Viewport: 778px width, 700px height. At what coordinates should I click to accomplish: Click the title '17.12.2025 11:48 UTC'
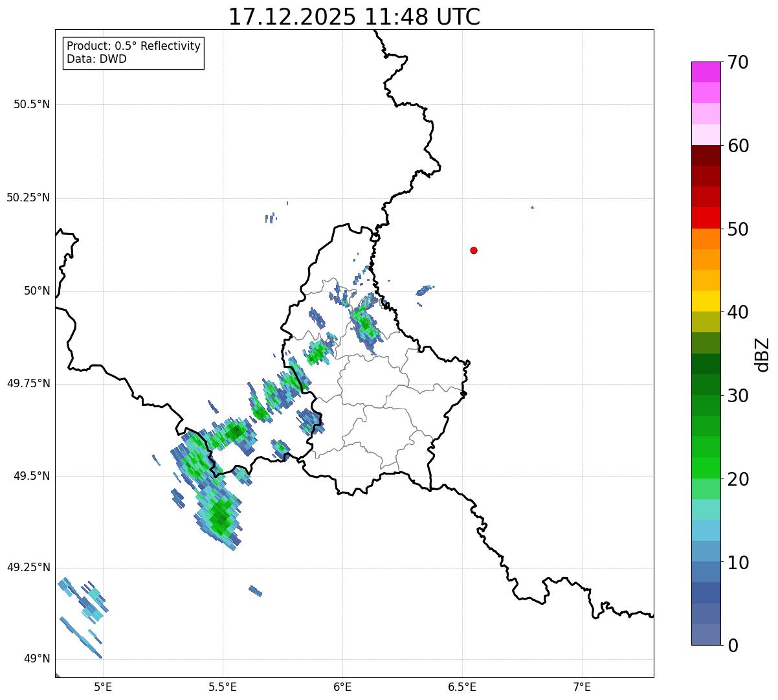click(354, 17)
